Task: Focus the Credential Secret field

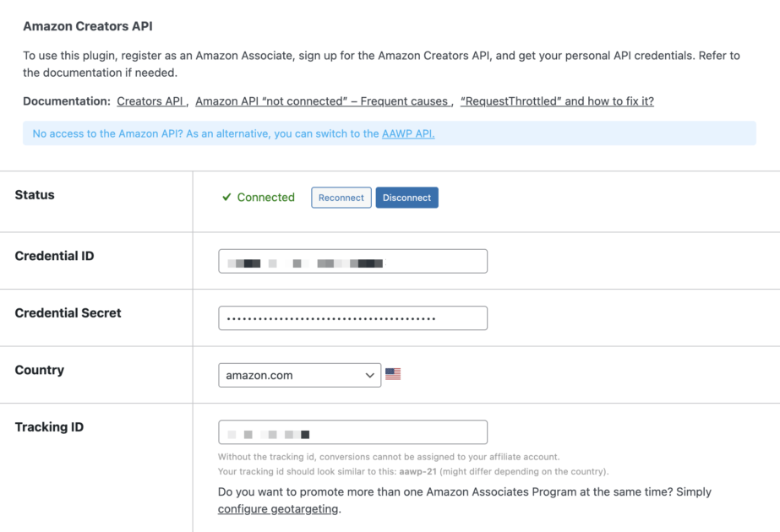Action: 352,318
